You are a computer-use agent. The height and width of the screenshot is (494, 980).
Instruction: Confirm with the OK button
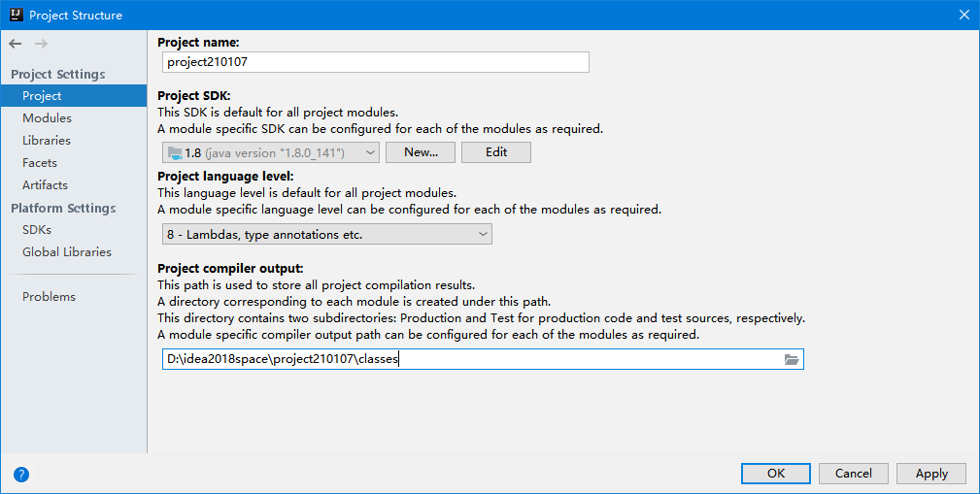tap(776, 474)
